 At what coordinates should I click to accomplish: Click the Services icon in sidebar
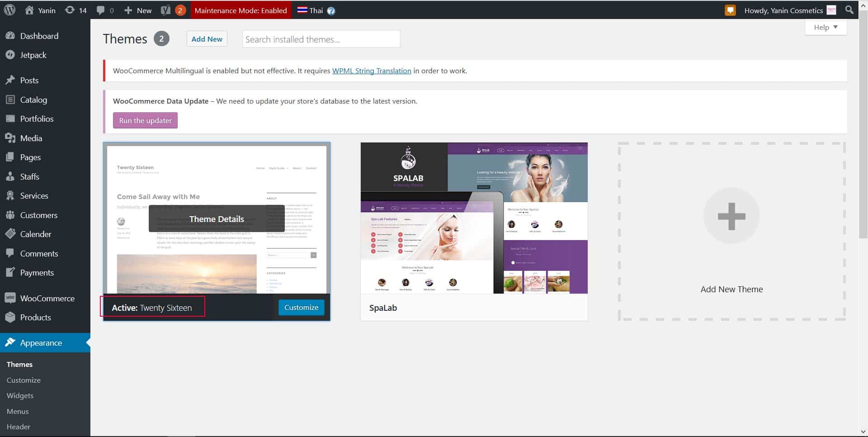(10, 195)
